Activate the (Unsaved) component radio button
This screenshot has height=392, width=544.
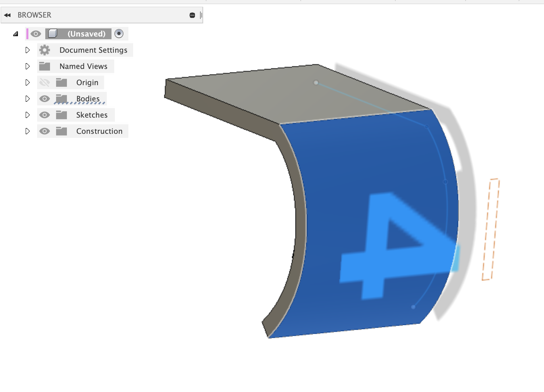pyautogui.click(x=119, y=33)
